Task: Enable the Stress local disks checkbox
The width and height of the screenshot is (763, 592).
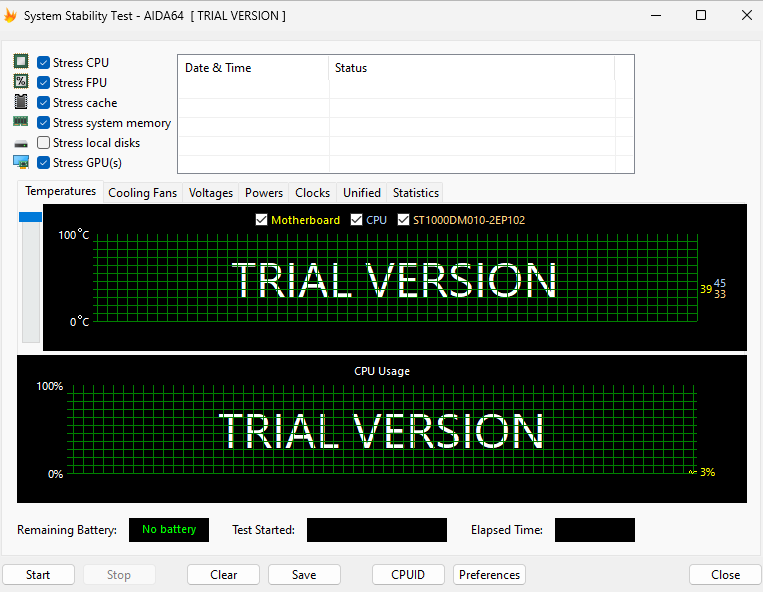Action: [x=43, y=143]
